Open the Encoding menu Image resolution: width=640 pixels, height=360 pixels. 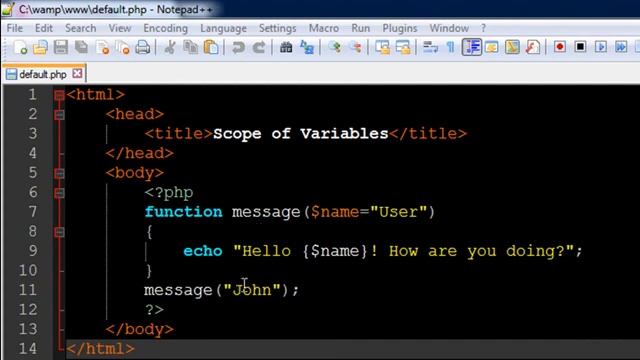[165, 28]
